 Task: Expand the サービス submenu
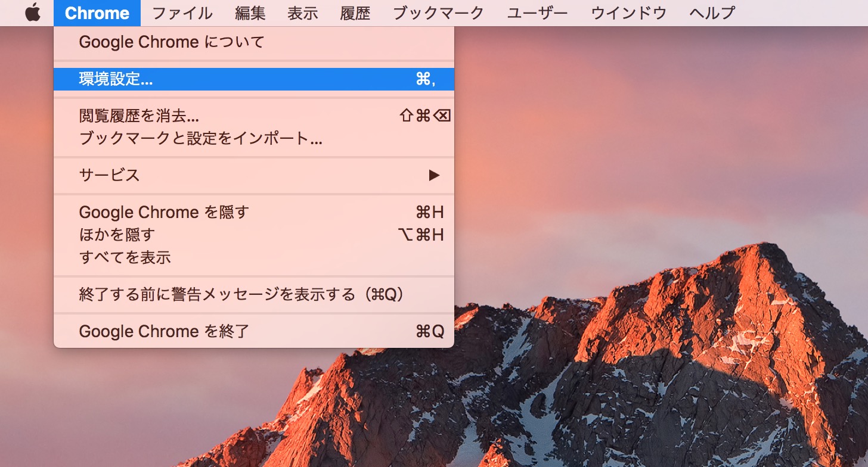[254, 175]
